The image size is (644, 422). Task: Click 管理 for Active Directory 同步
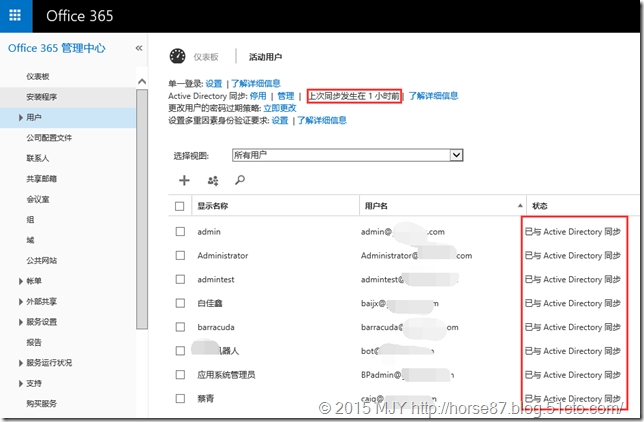click(x=285, y=96)
